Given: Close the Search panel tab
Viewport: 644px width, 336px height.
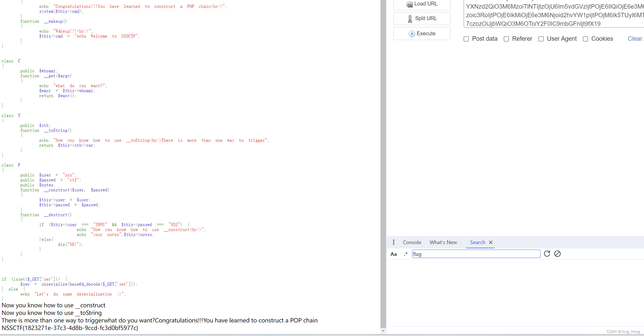Looking at the screenshot, I should [490, 242].
